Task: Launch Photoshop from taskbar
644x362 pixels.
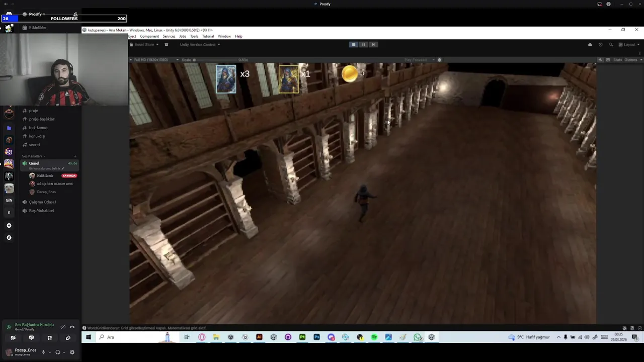Action: (x=316, y=337)
